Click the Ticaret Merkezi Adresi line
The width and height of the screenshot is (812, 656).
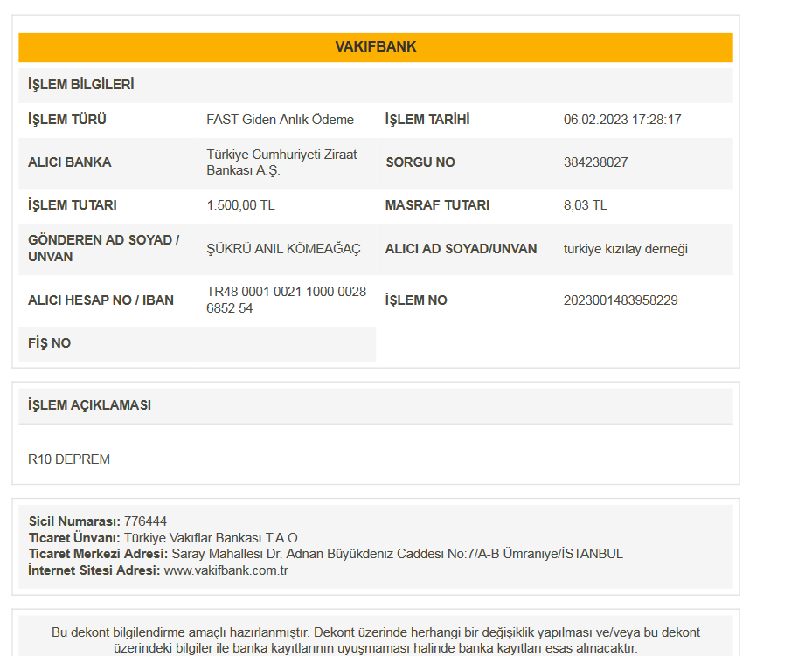(x=326, y=554)
